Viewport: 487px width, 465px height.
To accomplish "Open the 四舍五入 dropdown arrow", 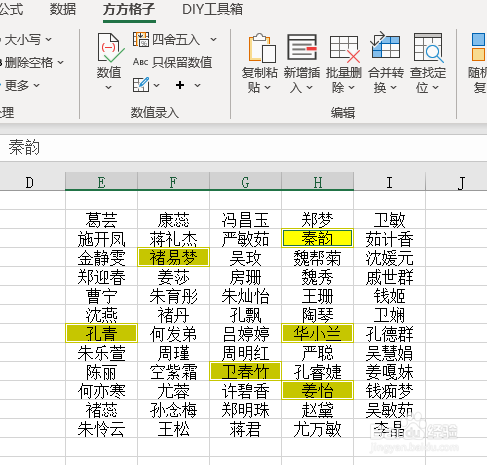I will click(x=213, y=40).
